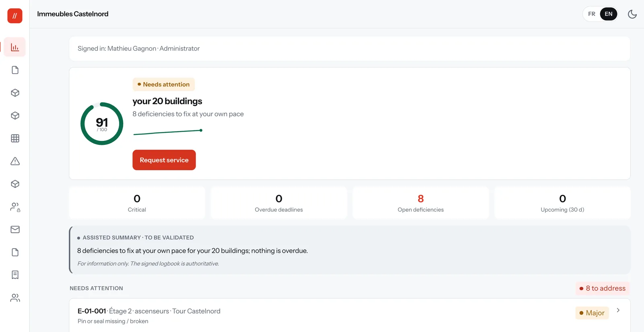Click the NEEDS ATTENTION section header
Screen dimensions: 644x332
pyautogui.click(x=96, y=288)
